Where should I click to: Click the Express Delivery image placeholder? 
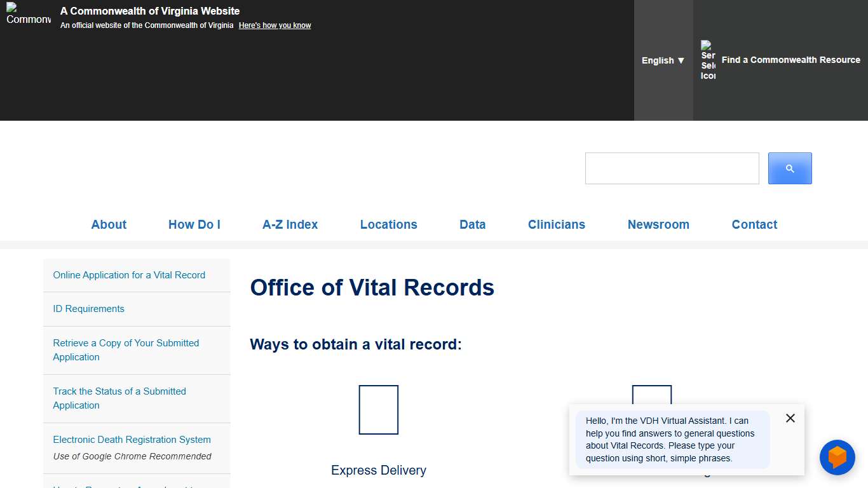(378, 409)
